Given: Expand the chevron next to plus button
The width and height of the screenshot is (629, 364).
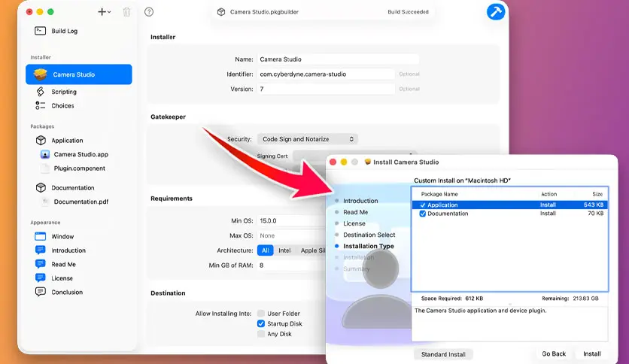Looking at the screenshot, I should (x=109, y=12).
